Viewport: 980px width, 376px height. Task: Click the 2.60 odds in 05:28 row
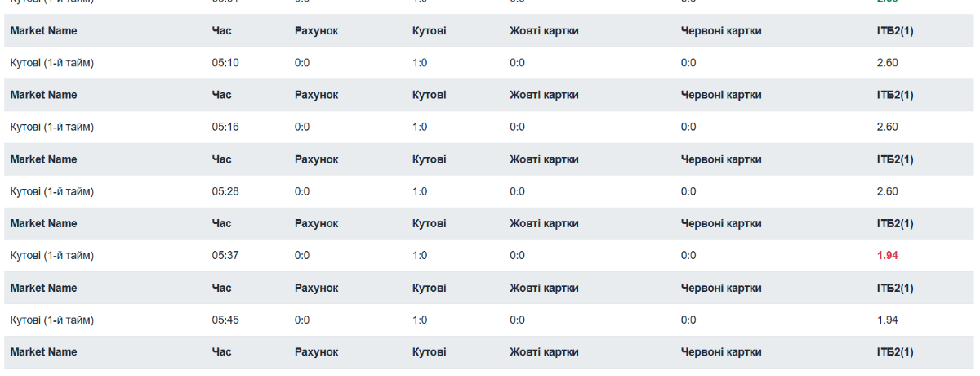click(x=887, y=191)
